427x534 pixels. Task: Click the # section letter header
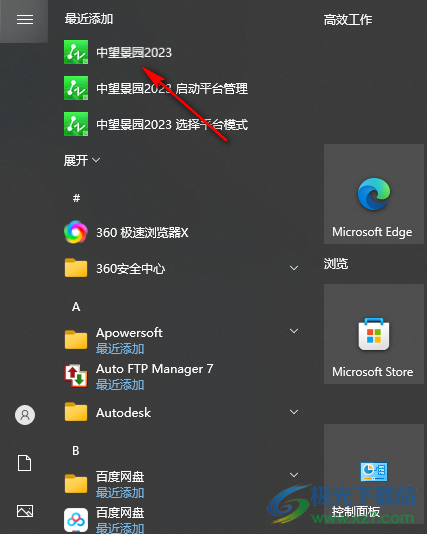pyautogui.click(x=76, y=198)
